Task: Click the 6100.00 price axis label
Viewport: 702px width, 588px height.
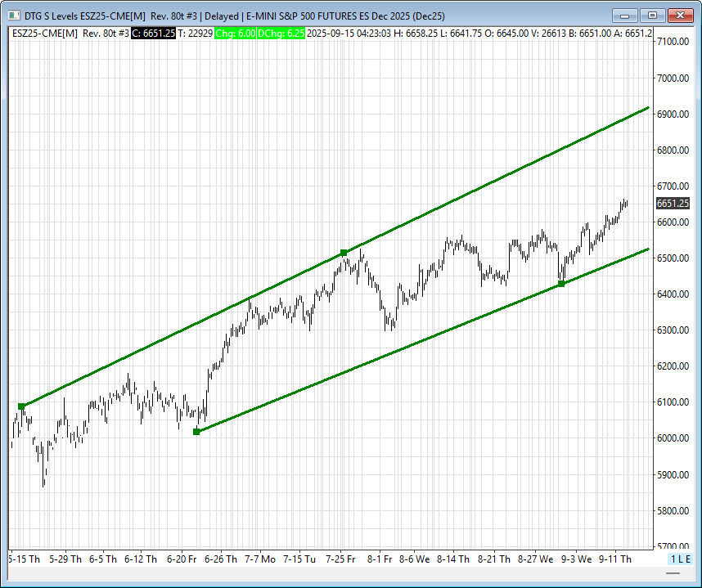Action: click(673, 402)
